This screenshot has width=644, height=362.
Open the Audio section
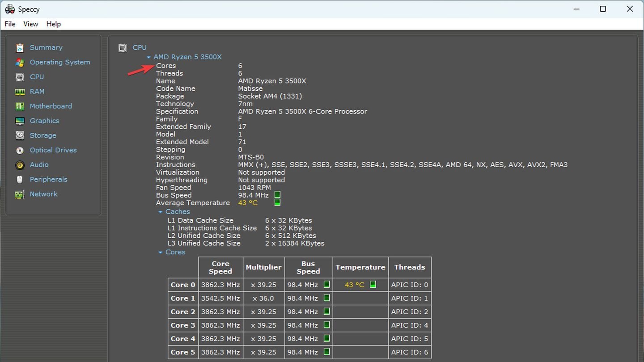[x=39, y=165]
